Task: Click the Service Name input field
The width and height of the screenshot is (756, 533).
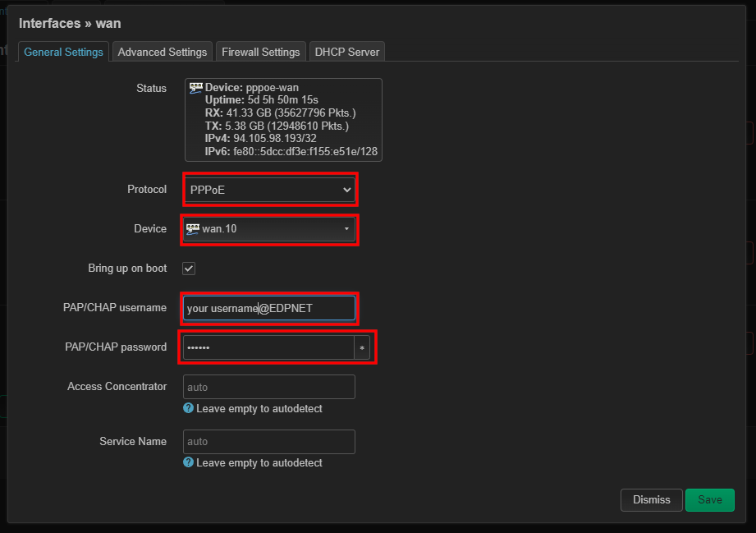Action: pos(269,442)
